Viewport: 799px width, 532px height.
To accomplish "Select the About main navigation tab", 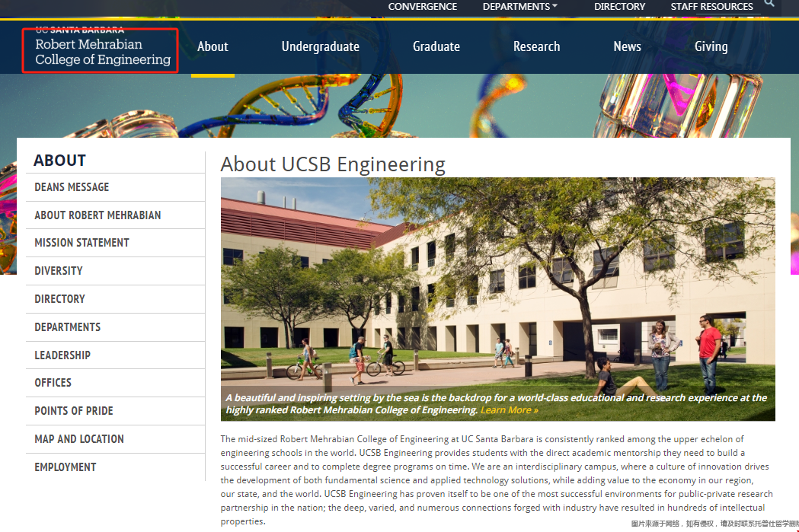I will (x=213, y=46).
